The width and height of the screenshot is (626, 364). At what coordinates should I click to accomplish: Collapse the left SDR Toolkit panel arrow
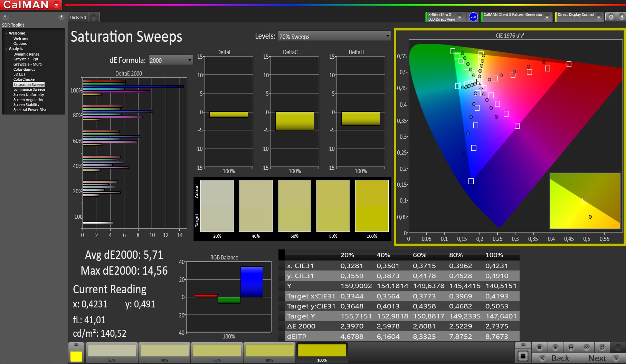[x=61, y=17]
